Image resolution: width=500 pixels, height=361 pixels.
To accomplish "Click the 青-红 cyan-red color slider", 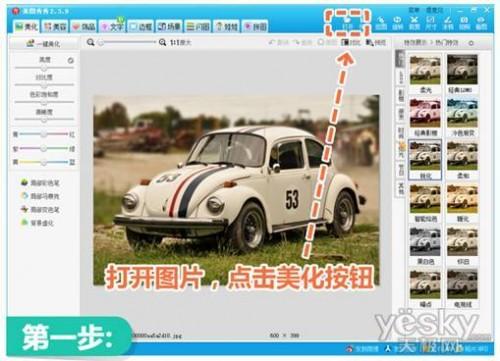I will 44,134.
